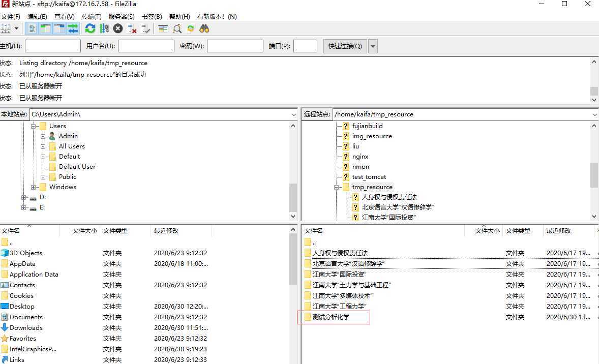This screenshot has height=364, width=599.
Task: Open the 书签(B) menu
Action: 152,17
